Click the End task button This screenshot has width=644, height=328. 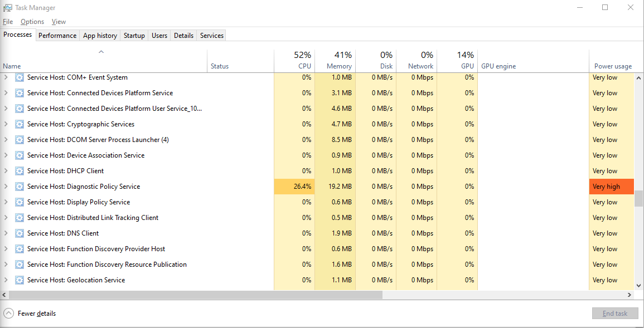[x=615, y=314]
